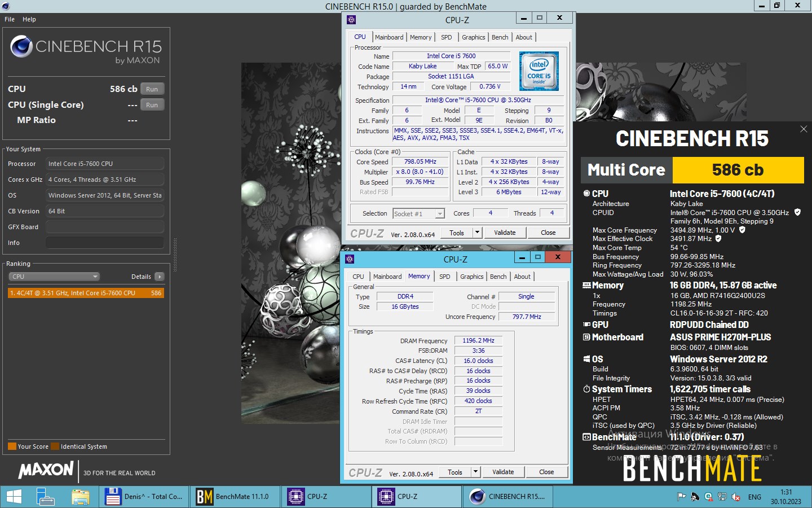812x508 pixels.
Task: Click the GPU card icon in BenchMate panel
Action: coord(586,325)
